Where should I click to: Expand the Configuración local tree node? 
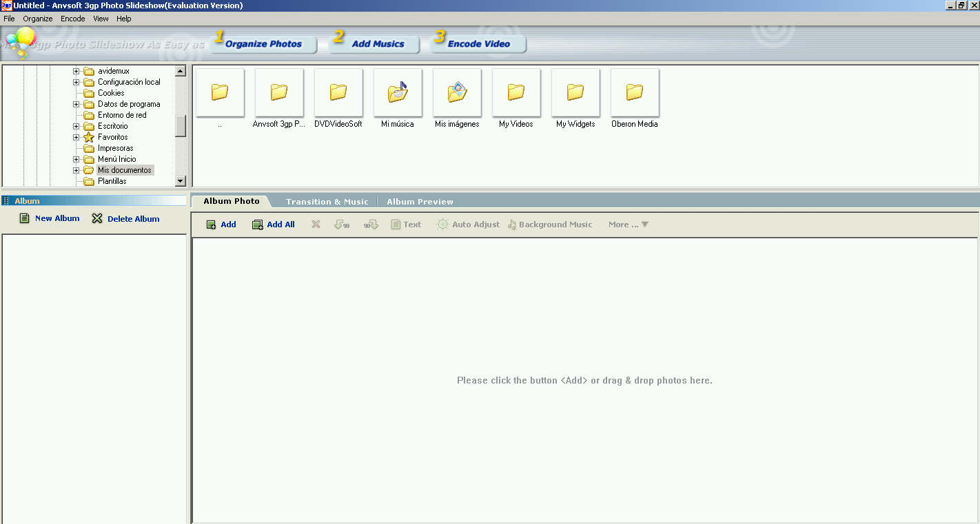pos(76,82)
